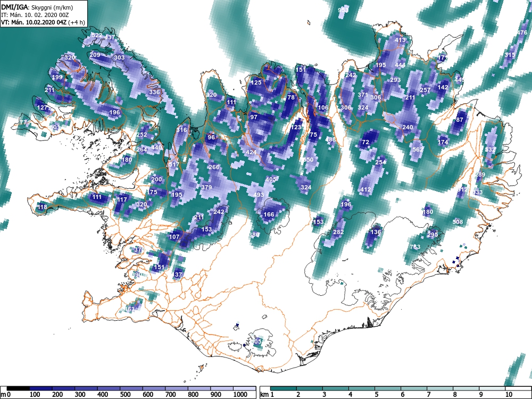
Task: Click the visibility value '252' on the map
Action: click(142, 135)
